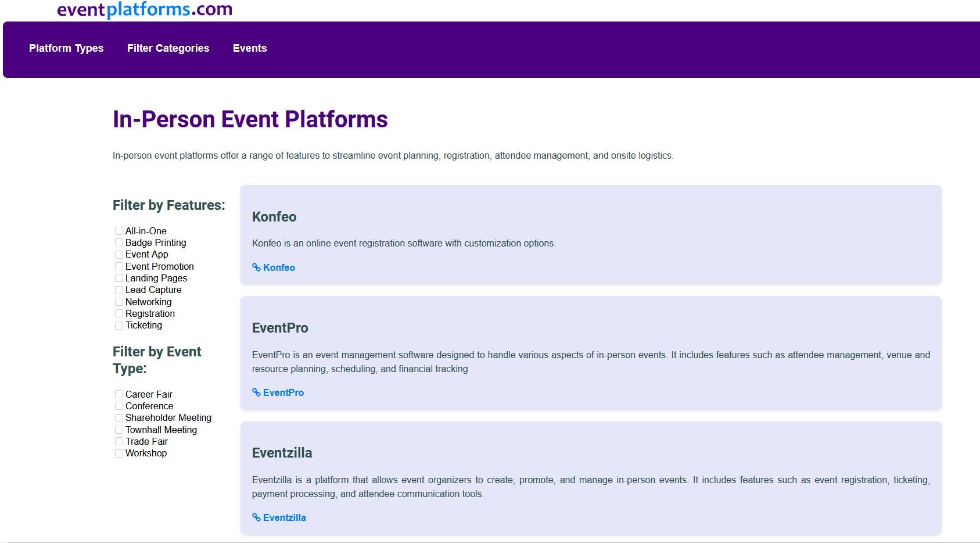Open the Filter Categories menu
This screenshot has height=543, width=980.
[168, 48]
